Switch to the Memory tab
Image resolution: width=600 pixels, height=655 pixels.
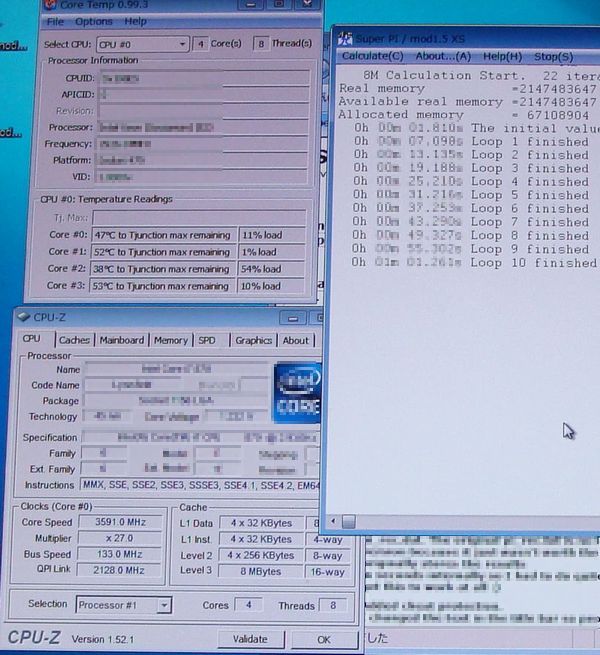[x=171, y=340]
